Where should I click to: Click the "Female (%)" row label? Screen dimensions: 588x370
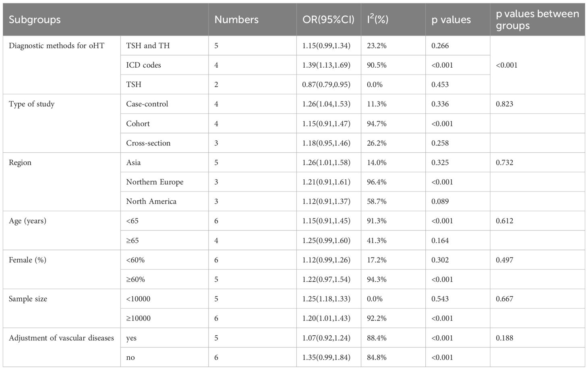tap(27, 260)
